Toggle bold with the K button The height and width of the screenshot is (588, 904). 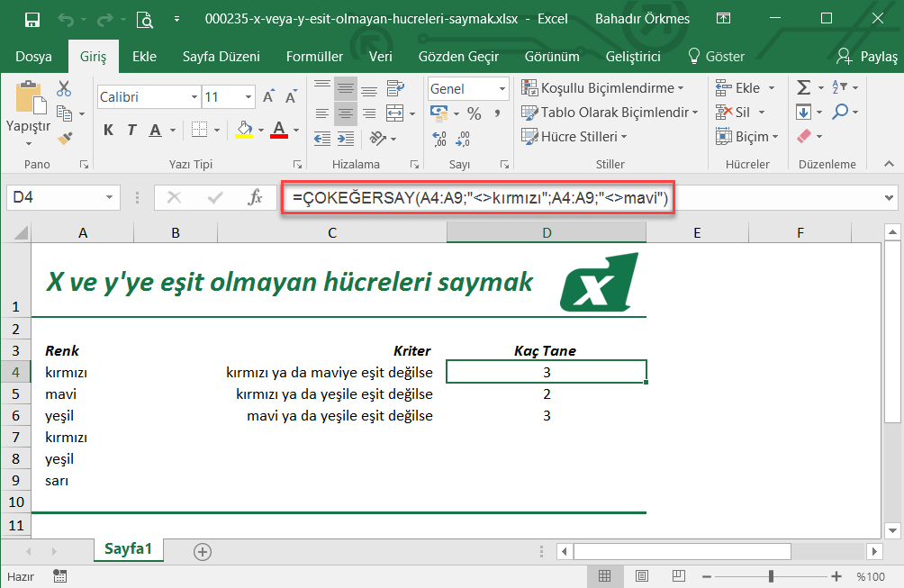pyautogui.click(x=108, y=131)
